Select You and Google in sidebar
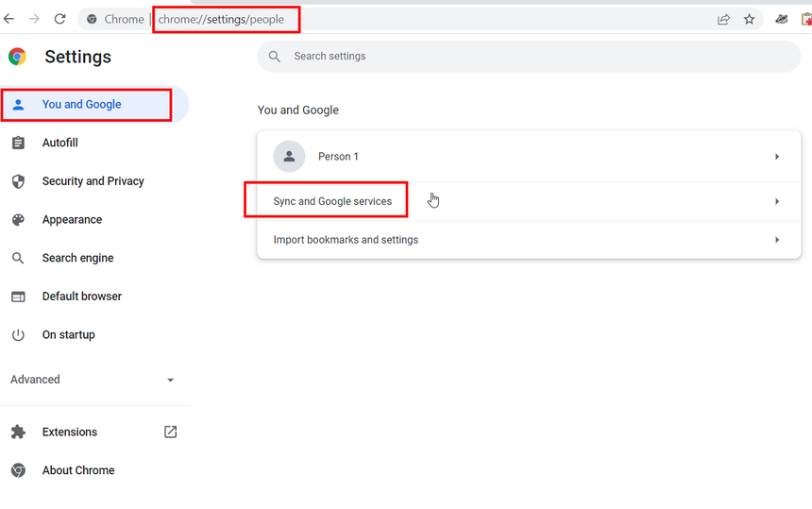Image resolution: width=812 pixels, height=509 pixels. click(81, 105)
